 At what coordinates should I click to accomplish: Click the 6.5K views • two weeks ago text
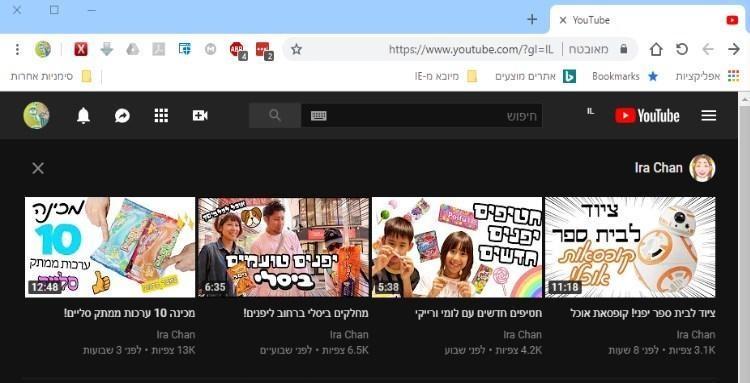pos(314,350)
